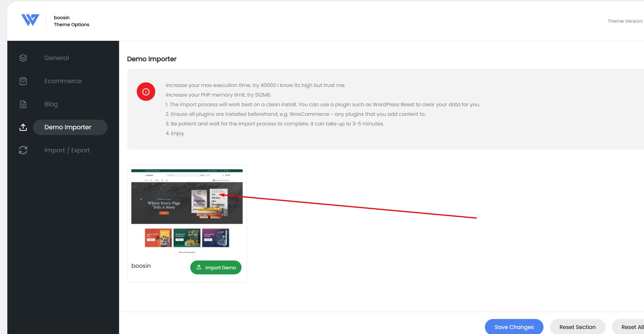Import the boosin demo
The width and height of the screenshot is (644, 334).
(216, 267)
